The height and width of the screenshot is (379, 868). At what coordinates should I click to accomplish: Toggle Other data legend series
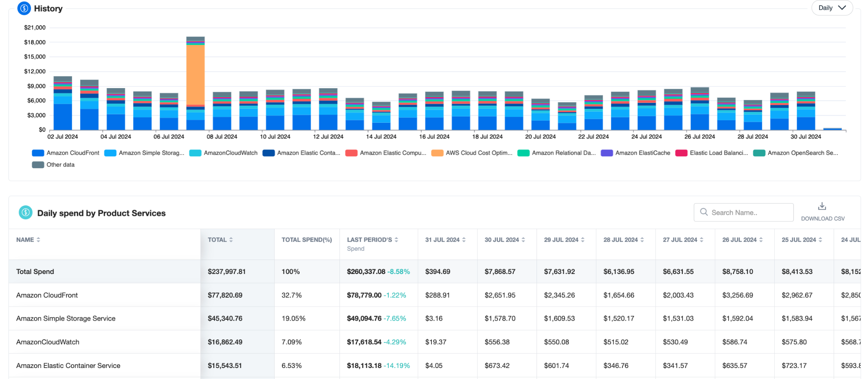tap(53, 165)
